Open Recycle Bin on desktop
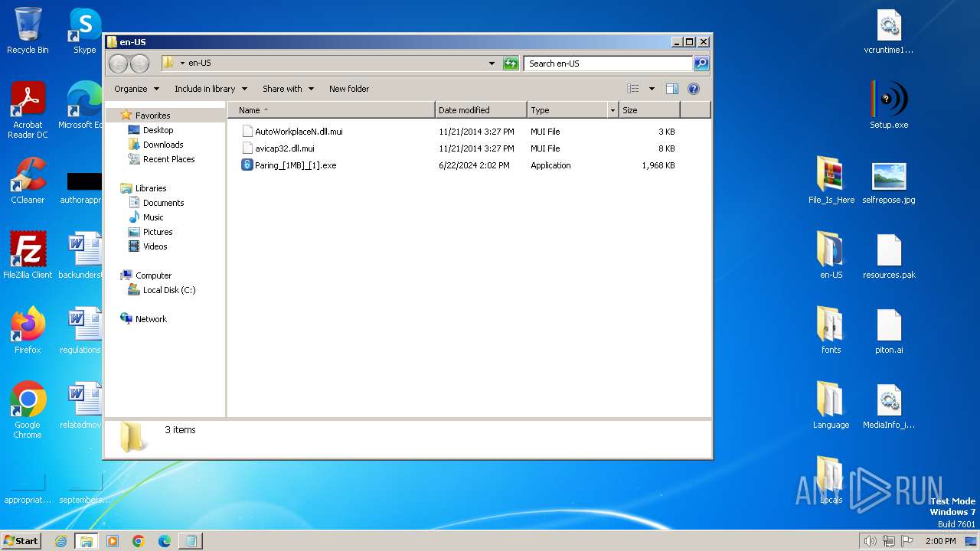Image resolution: width=980 pixels, height=551 pixels. point(28,31)
